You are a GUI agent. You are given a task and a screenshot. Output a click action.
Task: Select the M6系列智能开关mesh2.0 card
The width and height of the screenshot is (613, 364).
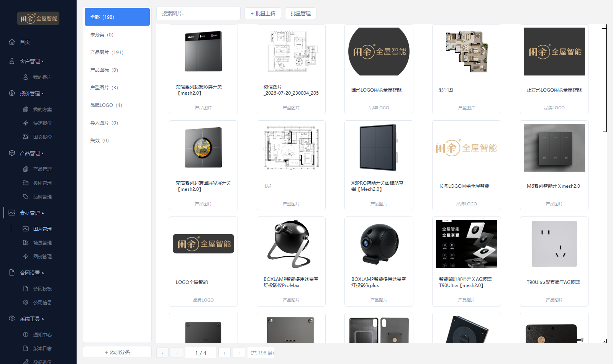tap(554, 165)
